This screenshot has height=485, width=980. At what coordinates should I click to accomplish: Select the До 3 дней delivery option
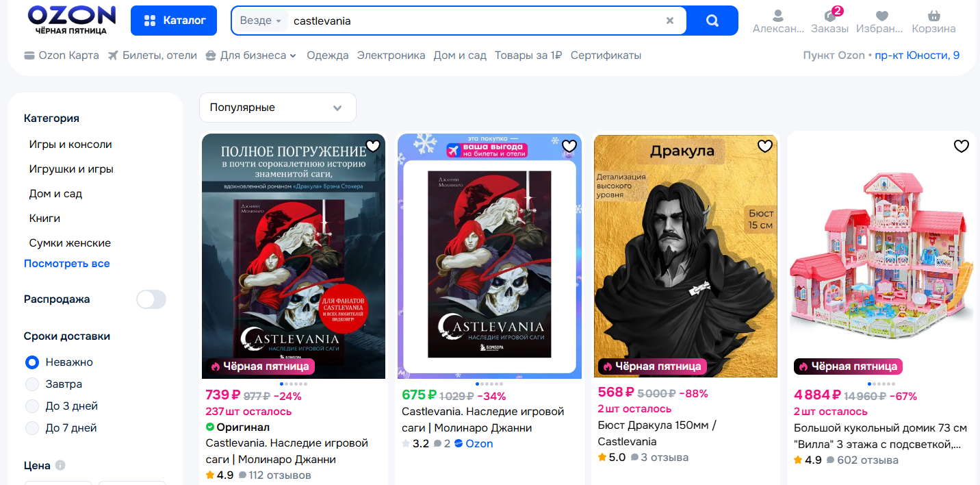pos(32,406)
